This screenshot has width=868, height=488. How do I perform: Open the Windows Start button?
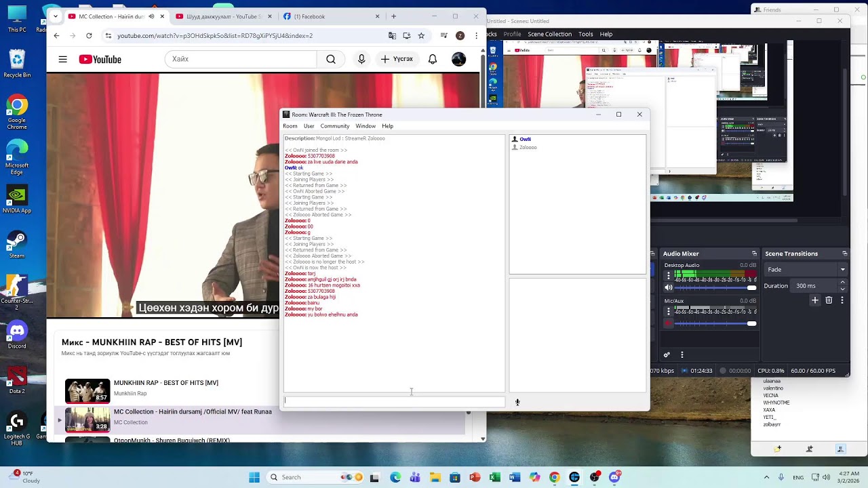coord(254,477)
